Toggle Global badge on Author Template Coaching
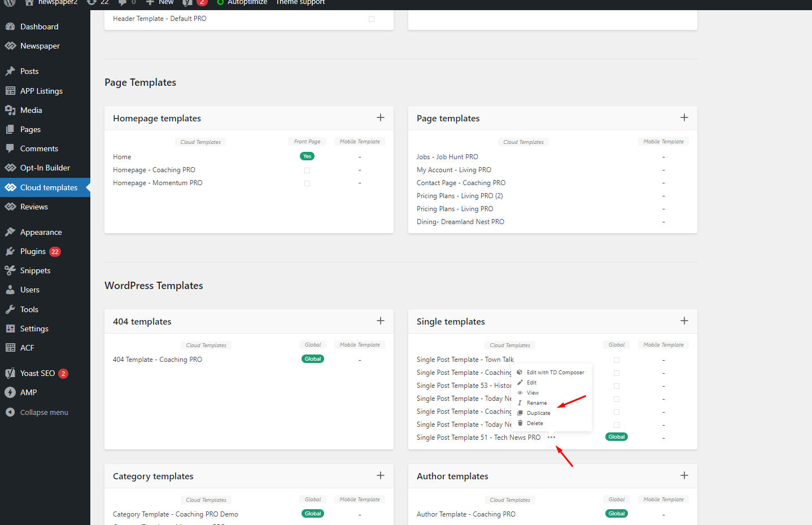The image size is (812, 525). click(617, 514)
